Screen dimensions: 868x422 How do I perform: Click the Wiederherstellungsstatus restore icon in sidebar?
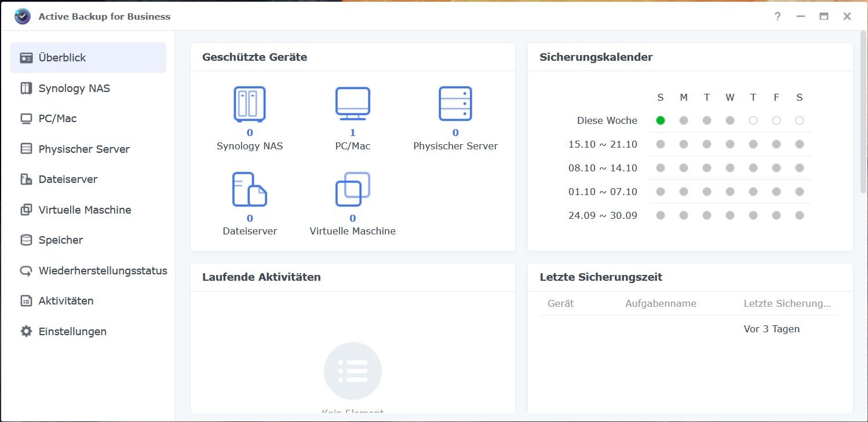[x=26, y=270]
